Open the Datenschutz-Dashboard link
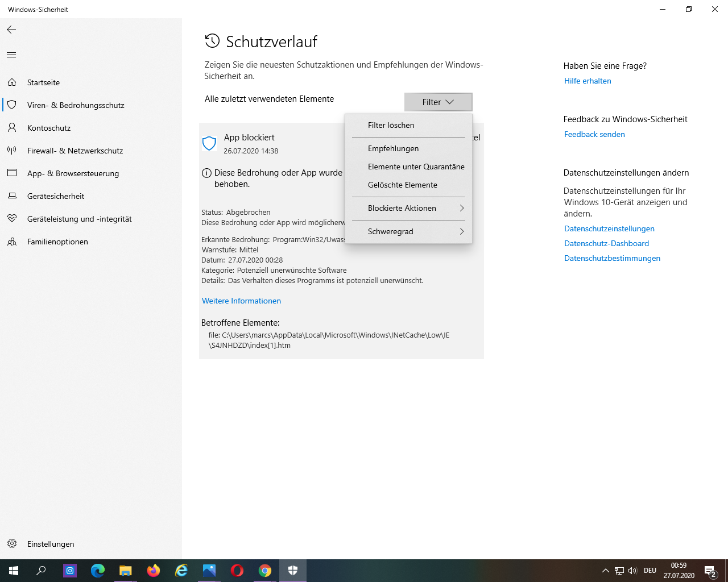Screen dimensions: 728x582 tap(606, 243)
